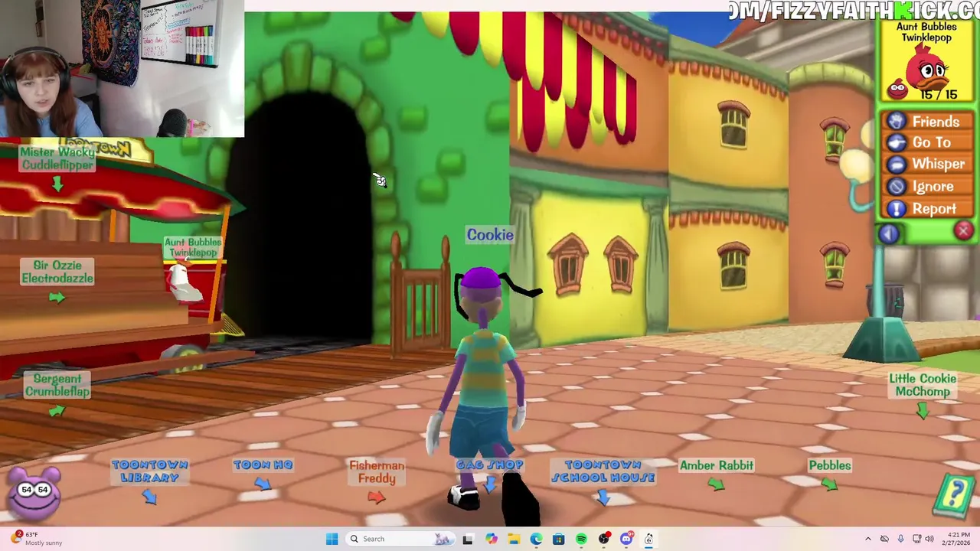Click green arrow under Pebbles
The height and width of the screenshot is (551, 980).
pos(829,484)
